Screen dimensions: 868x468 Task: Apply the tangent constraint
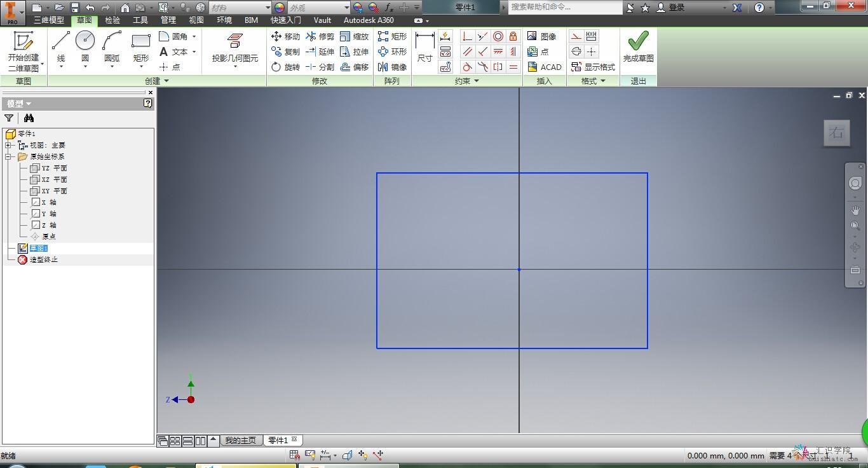coord(468,67)
